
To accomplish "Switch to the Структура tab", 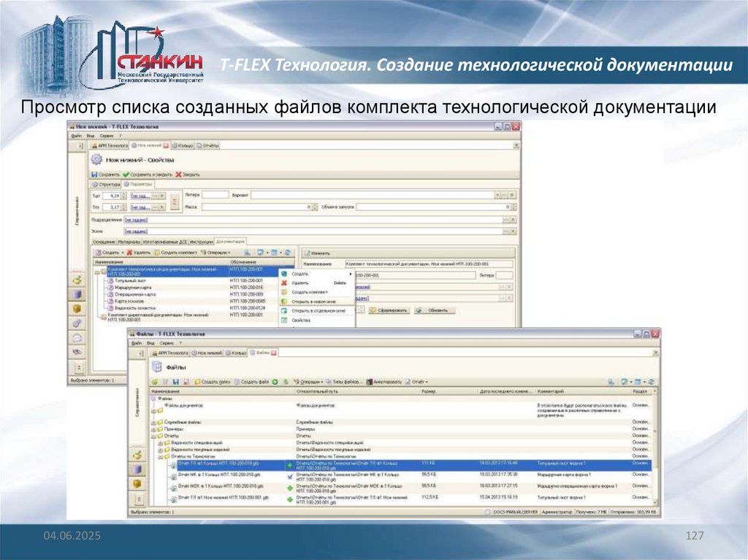I will [106, 184].
